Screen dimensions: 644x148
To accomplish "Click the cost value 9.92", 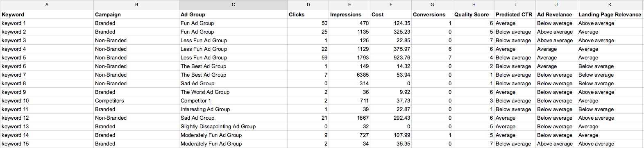I will point(391,92).
